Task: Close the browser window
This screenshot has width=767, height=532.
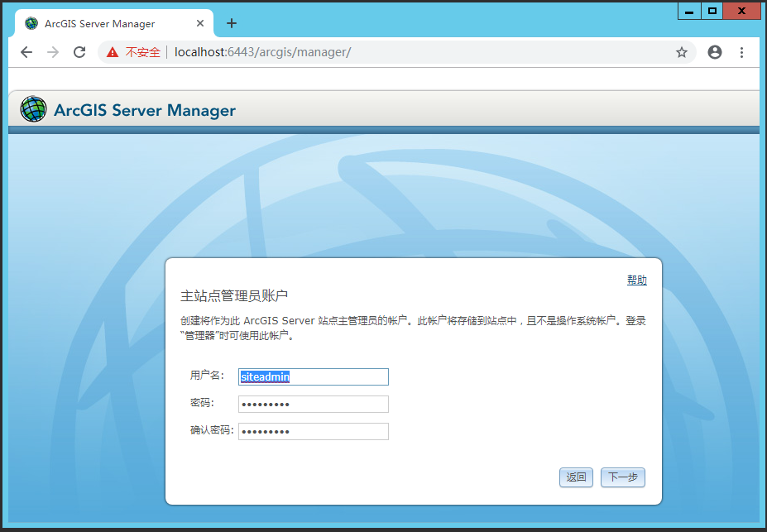Action: [741, 12]
